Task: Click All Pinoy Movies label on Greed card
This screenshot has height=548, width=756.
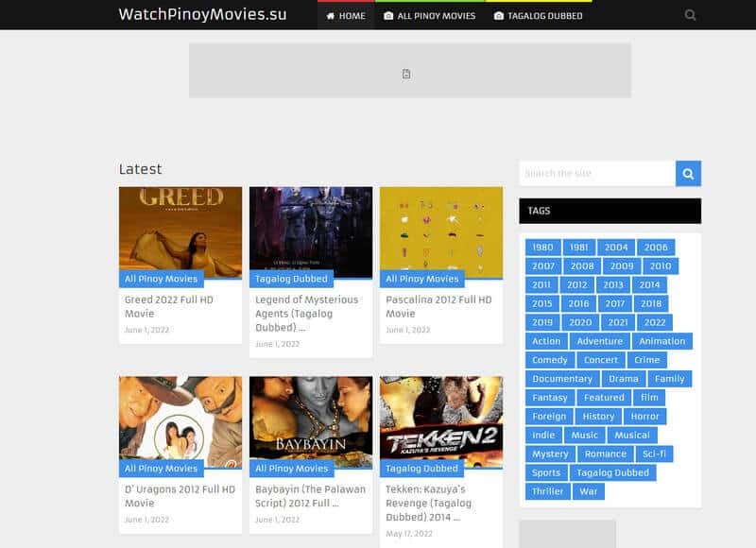Action: coord(161,279)
